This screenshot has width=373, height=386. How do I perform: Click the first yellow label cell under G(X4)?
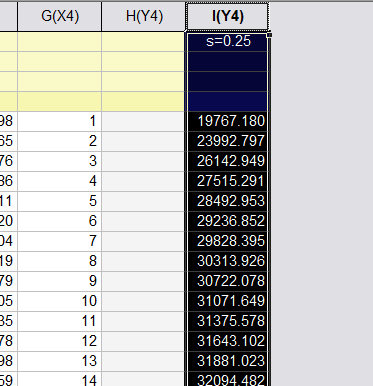pos(60,41)
